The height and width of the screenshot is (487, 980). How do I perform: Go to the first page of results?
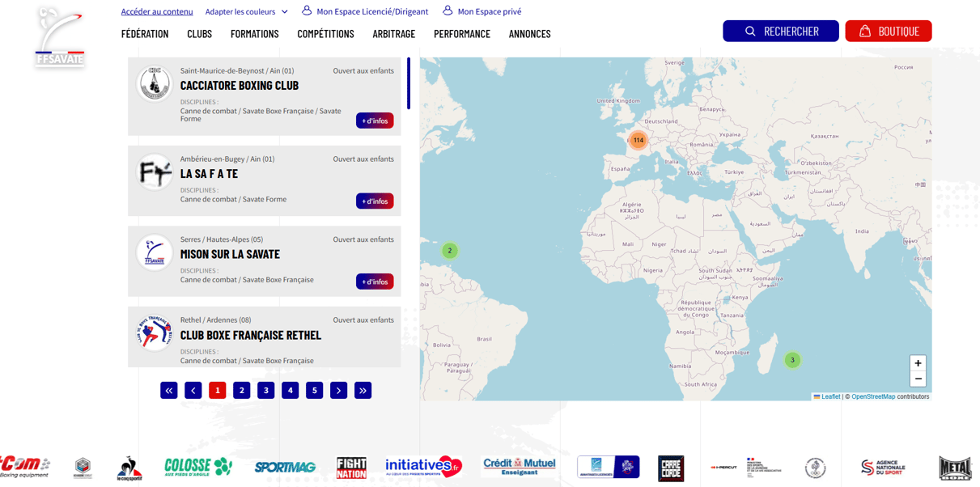click(x=168, y=391)
